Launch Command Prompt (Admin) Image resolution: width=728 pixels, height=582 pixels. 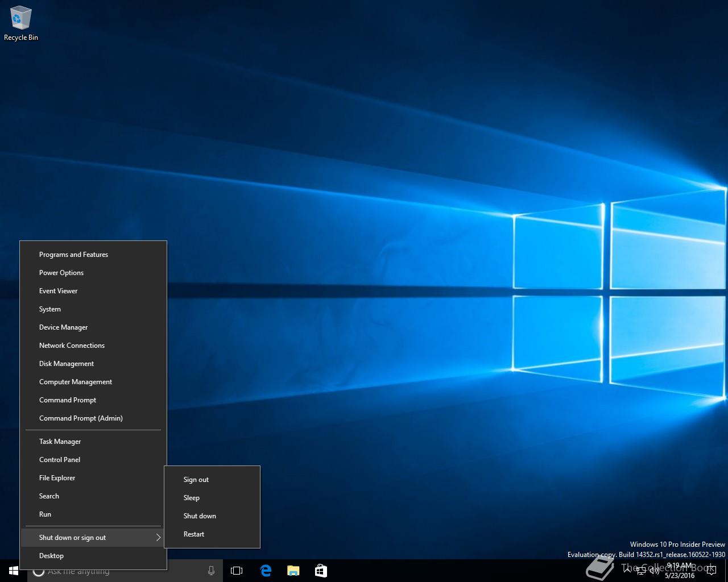click(94, 418)
